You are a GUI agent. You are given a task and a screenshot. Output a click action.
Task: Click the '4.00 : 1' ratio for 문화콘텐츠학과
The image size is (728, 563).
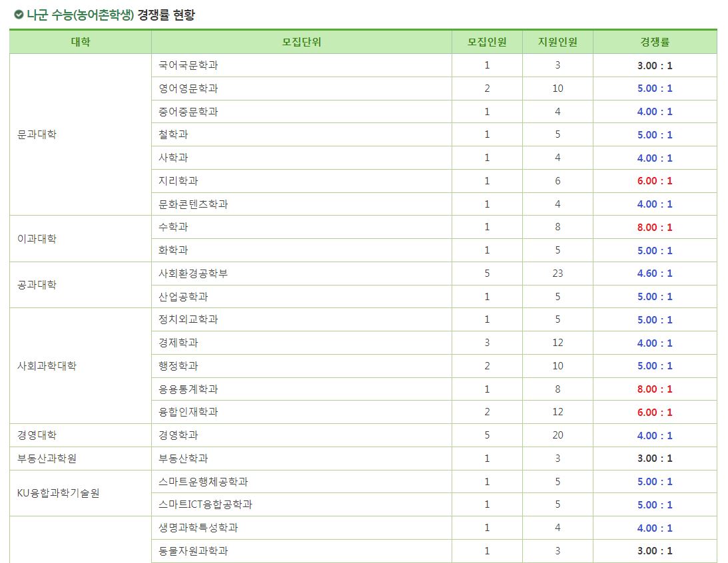click(655, 204)
